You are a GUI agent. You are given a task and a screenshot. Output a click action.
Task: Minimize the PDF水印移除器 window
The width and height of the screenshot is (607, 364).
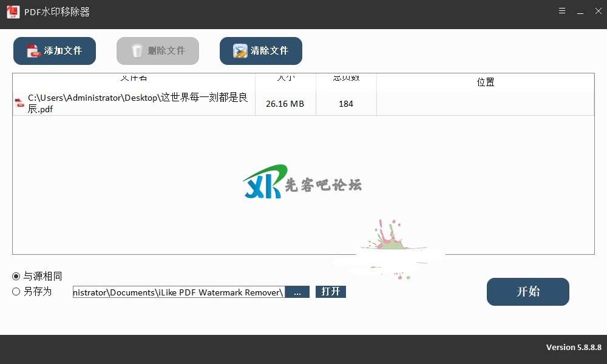pyautogui.click(x=581, y=12)
